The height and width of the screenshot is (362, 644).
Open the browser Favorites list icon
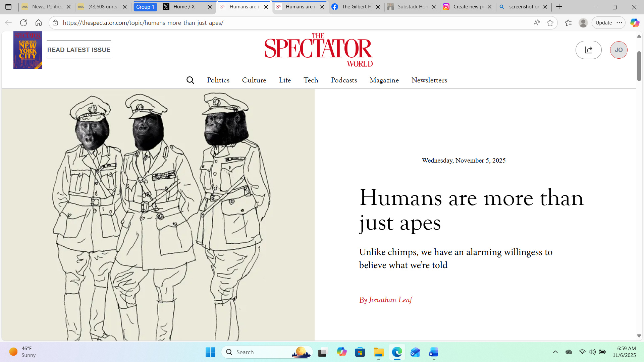click(x=568, y=23)
